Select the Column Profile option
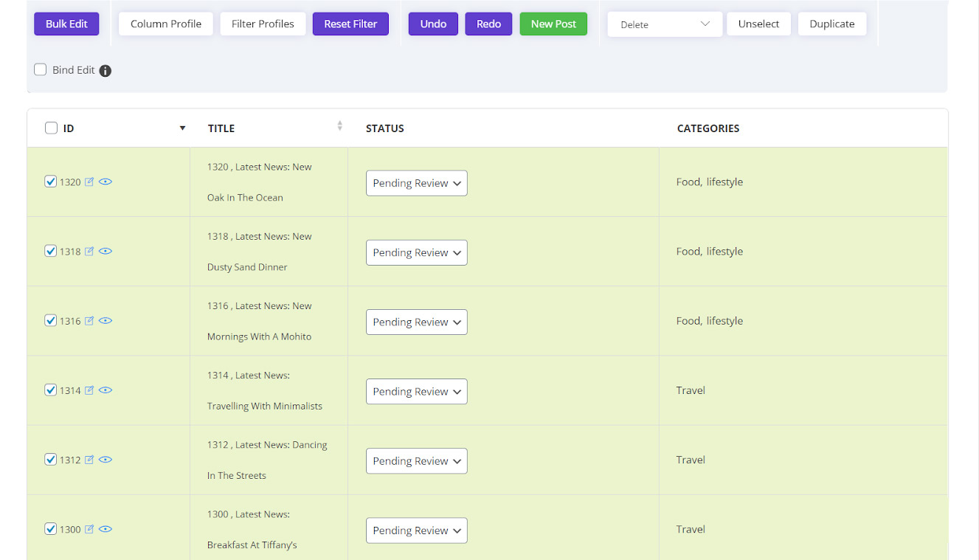This screenshot has width=979, height=560. coord(165,24)
